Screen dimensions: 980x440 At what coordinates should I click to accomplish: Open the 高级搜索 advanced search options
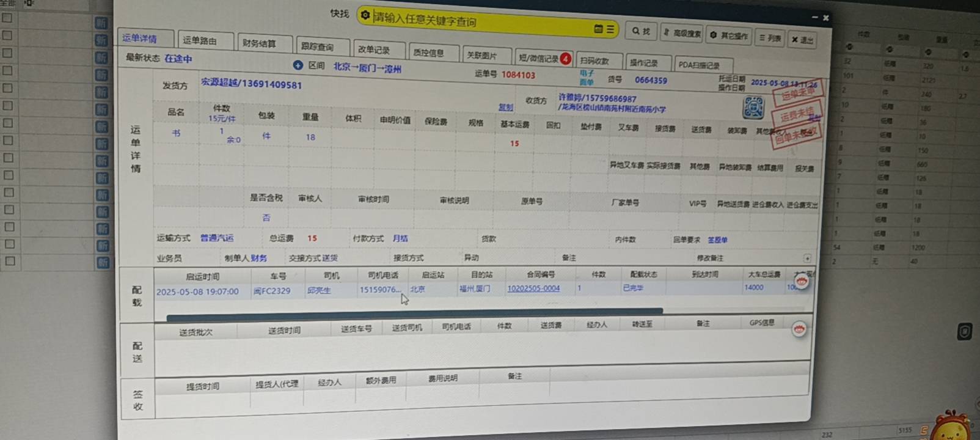tap(682, 34)
